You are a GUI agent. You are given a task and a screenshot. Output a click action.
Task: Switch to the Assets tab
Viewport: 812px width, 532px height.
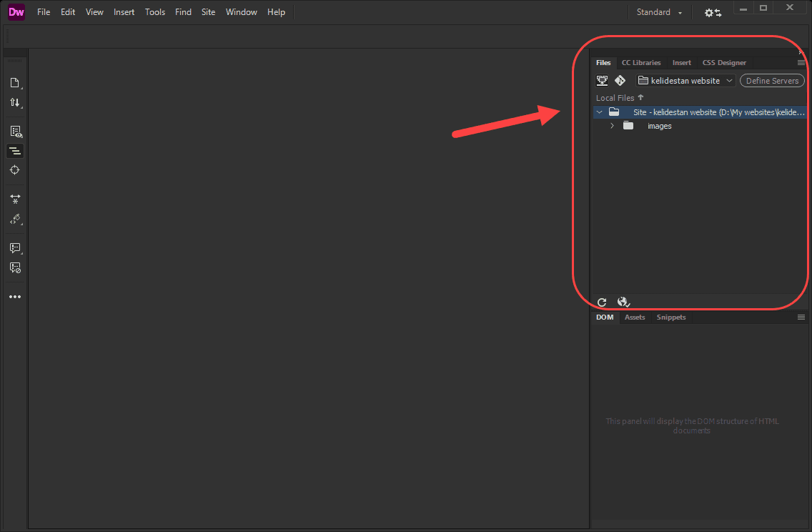pos(635,317)
